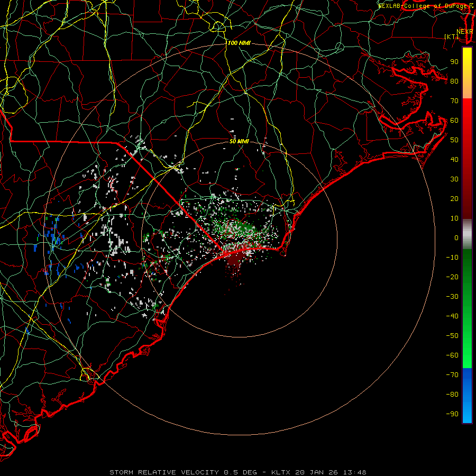This screenshot has width=476, height=476.
Task: Click the 90 value on the velocity scale
Action: [454, 62]
